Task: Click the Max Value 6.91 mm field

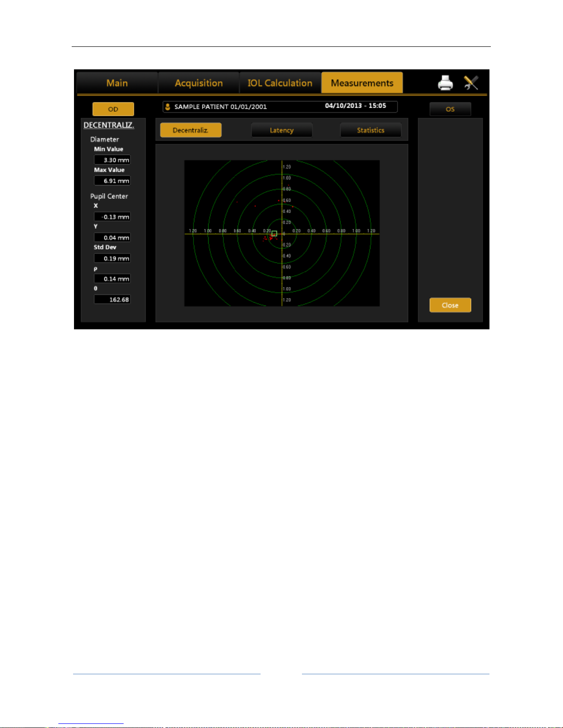Action: pos(112,181)
